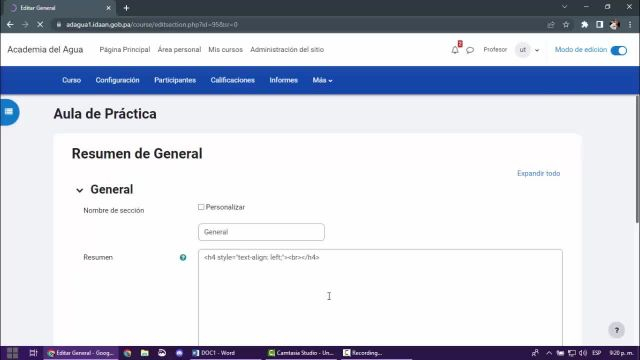Switch to Camtasia Studio in taskbar
The width and height of the screenshot is (640, 360).
[301, 353]
